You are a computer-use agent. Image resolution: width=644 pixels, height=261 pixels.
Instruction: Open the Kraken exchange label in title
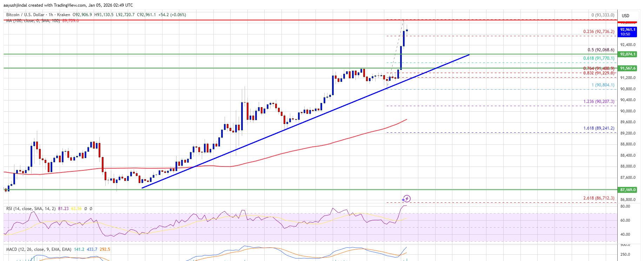tap(63, 15)
